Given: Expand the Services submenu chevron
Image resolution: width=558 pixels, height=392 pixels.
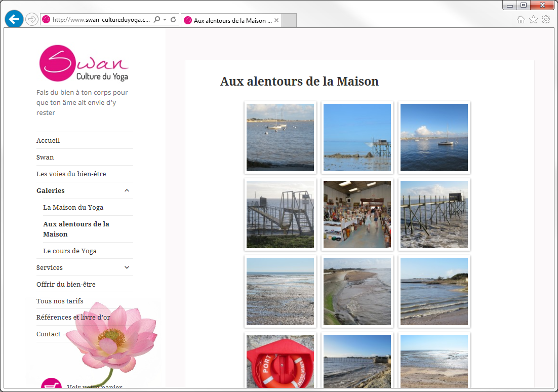Looking at the screenshot, I should [x=127, y=267].
